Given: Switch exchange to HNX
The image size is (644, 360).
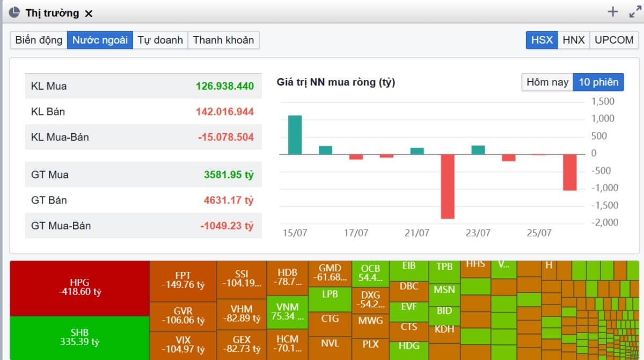Looking at the screenshot, I should (x=573, y=40).
